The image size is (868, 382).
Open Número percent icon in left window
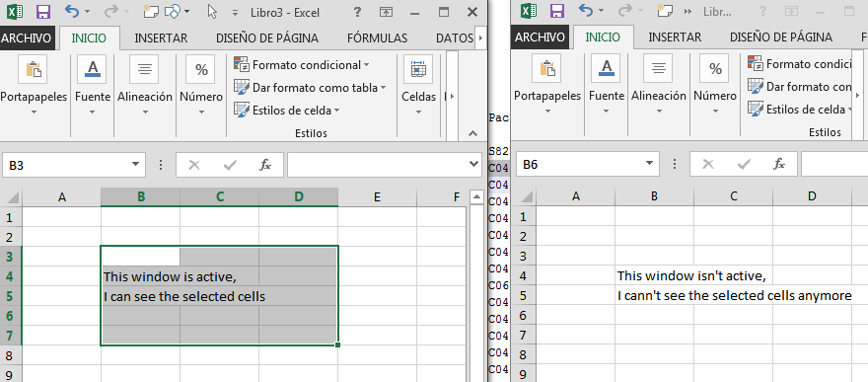(201, 69)
